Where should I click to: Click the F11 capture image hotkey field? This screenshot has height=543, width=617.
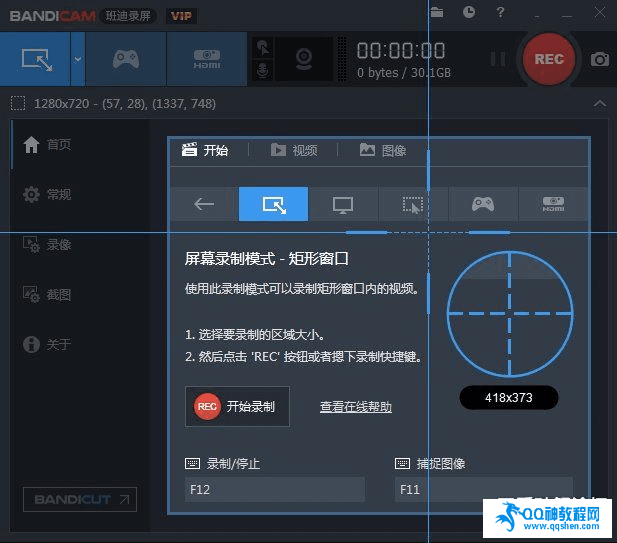pos(484,489)
